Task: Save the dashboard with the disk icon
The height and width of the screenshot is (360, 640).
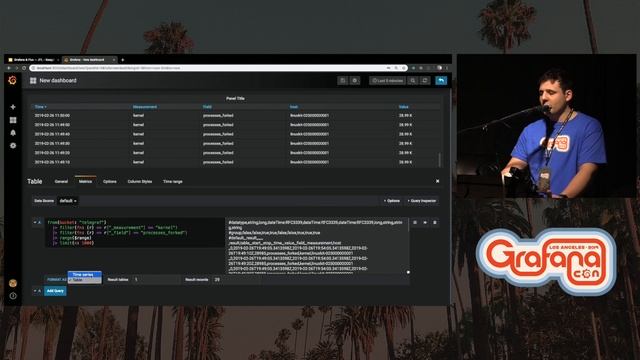Action: [343, 80]
